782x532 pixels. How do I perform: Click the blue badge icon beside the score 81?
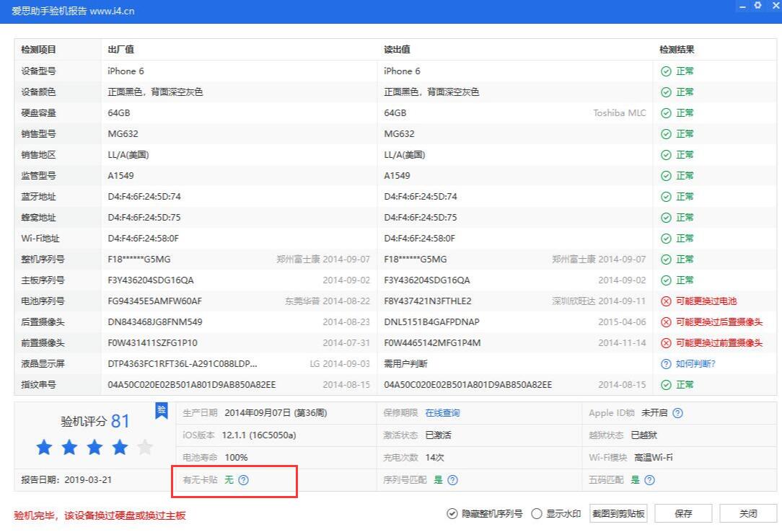pos(160,411)
